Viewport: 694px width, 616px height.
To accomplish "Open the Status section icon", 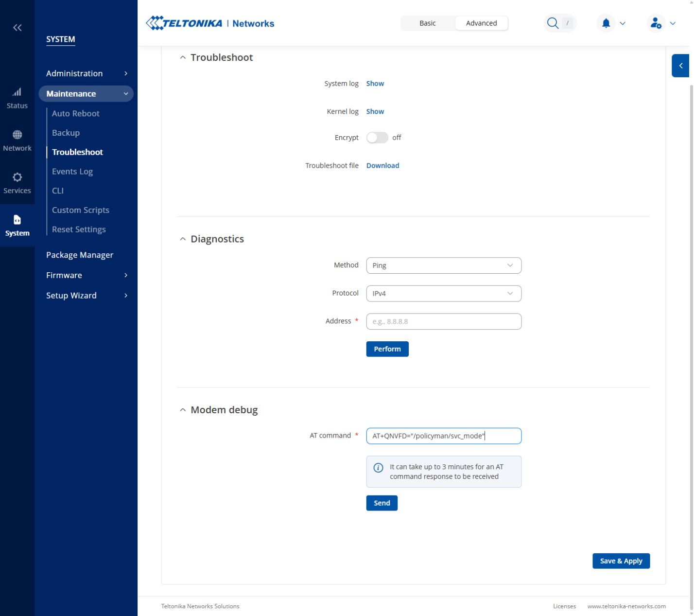I will pyautogui.click(x=17, y=92).
